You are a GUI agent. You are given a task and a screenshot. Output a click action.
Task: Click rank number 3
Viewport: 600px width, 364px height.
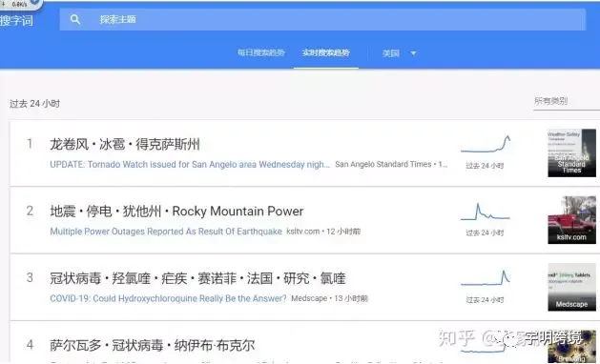(x=30, y=277)
